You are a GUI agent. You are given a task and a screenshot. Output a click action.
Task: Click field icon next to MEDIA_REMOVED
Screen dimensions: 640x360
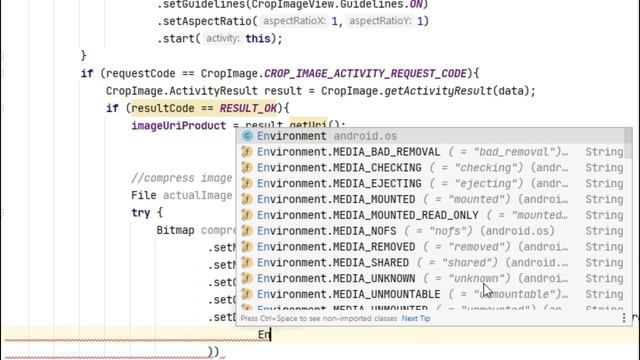pos(247,247)
